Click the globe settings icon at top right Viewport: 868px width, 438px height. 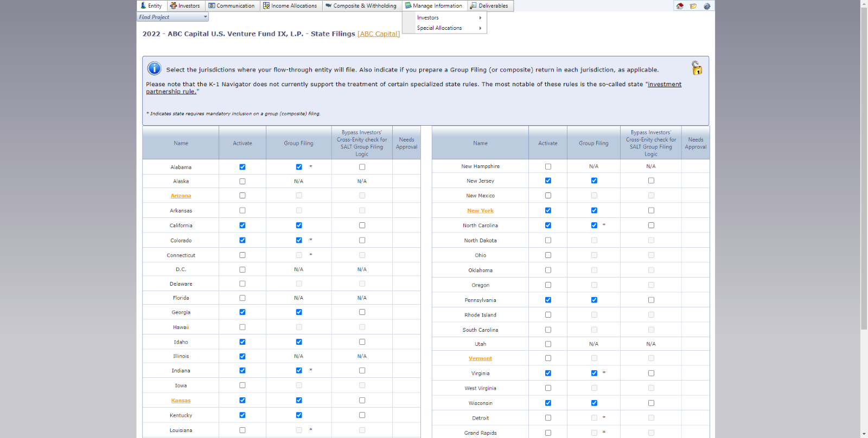(x=707, y=6)
